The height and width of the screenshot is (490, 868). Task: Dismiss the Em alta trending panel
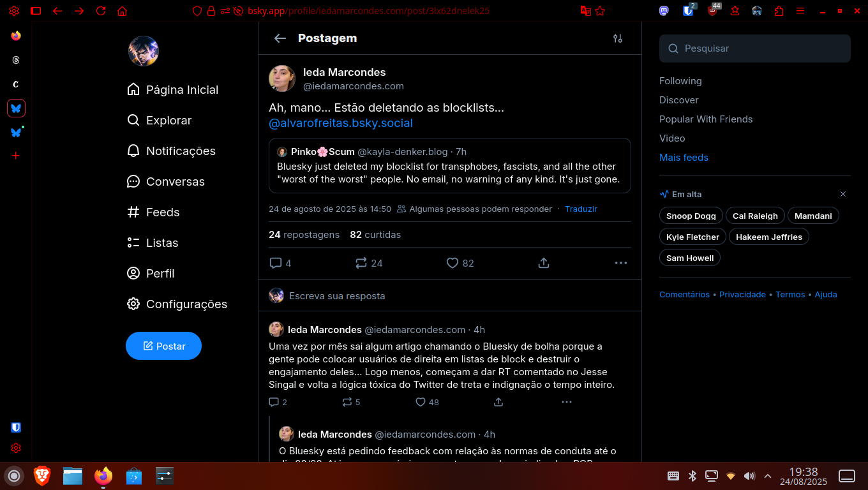point(843,194)
